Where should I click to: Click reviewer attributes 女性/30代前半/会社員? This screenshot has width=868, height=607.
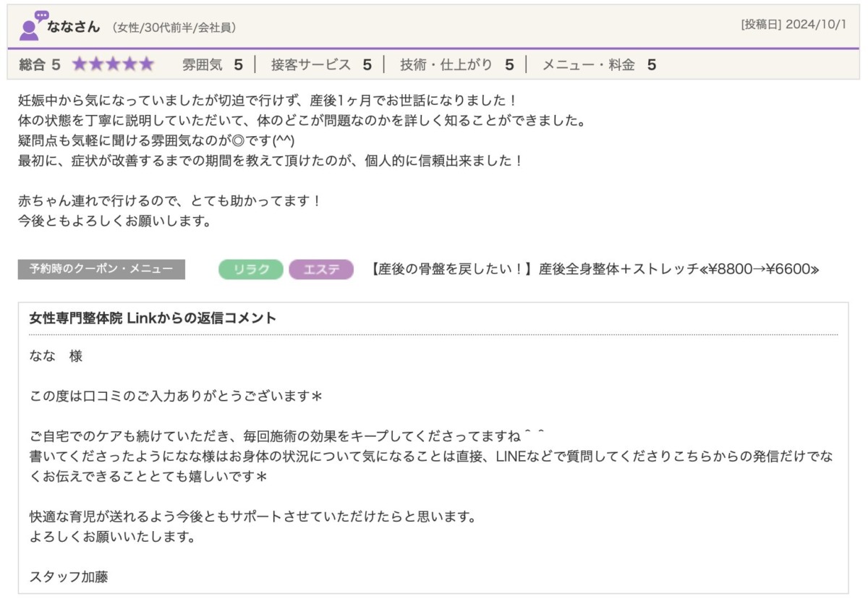pyautogui.click(x=174, y=28)
